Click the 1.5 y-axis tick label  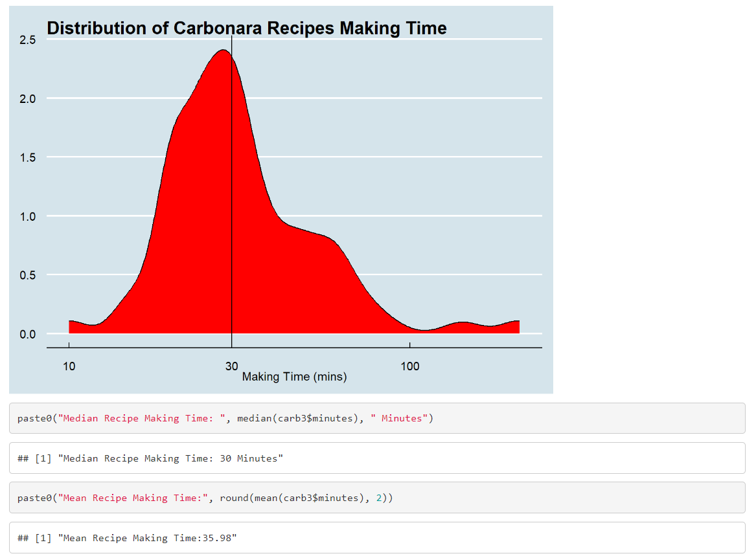pyautogui.click(x=27, y=157)
